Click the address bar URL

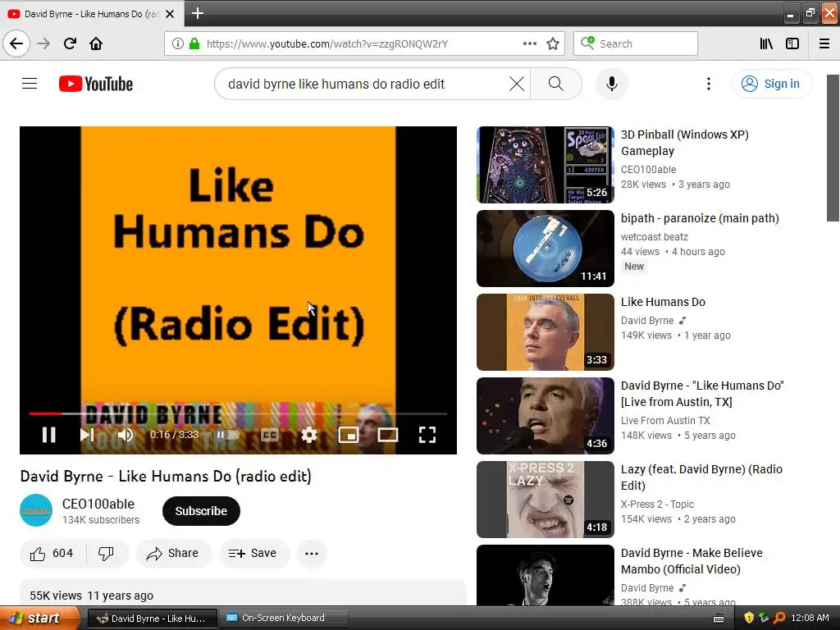(327, 43)
